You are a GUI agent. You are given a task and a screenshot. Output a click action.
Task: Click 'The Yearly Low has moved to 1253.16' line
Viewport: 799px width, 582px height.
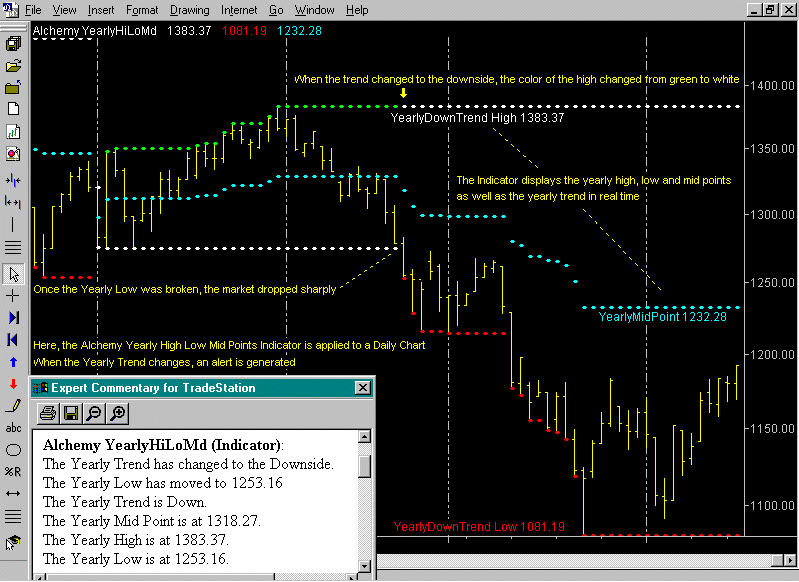(x=163, y=483)
